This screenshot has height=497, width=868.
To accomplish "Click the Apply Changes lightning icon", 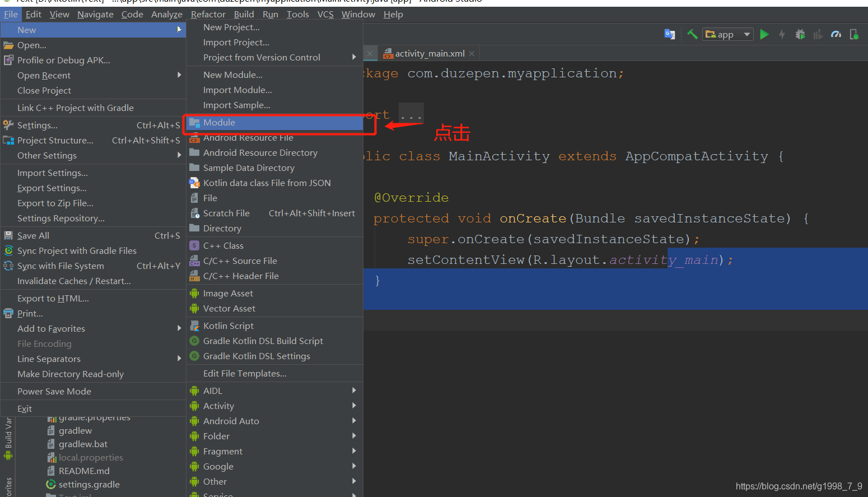I will tap(782, 34).
